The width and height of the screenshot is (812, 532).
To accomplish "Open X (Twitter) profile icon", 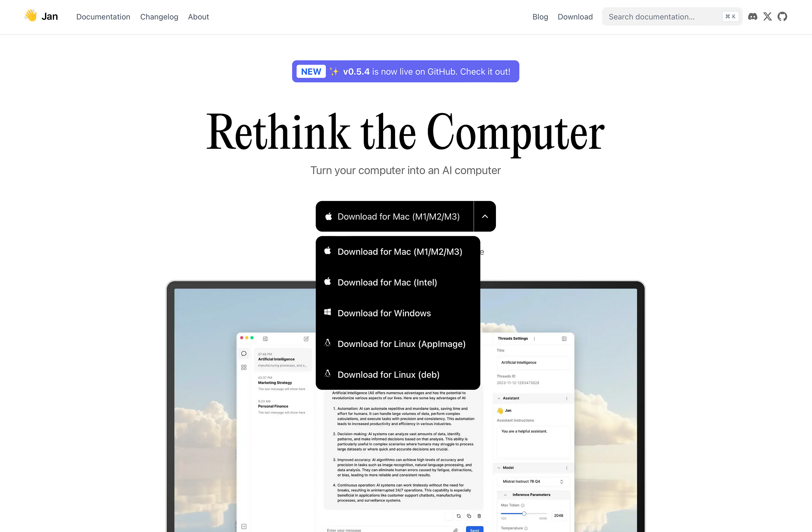I will coord(768,17).
